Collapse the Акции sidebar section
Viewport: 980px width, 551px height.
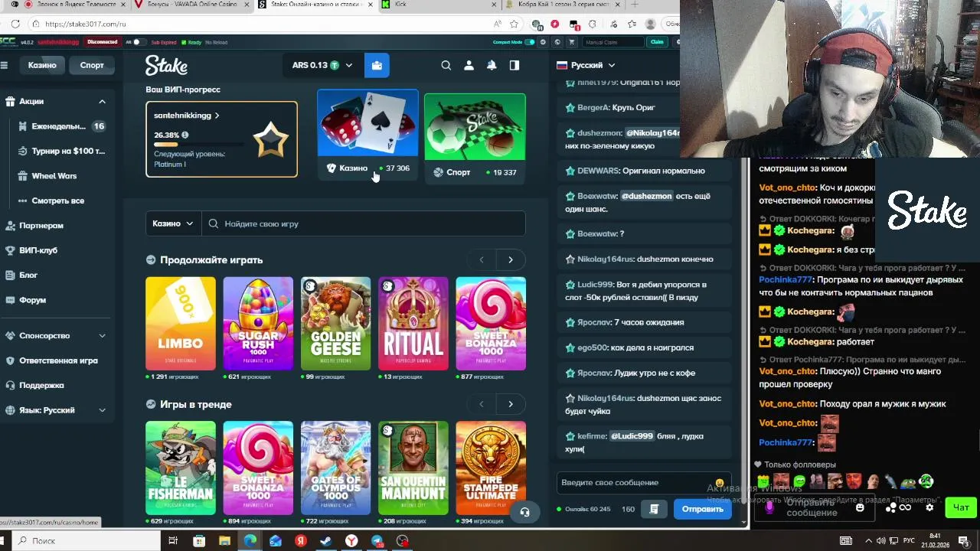pos(102,101)
